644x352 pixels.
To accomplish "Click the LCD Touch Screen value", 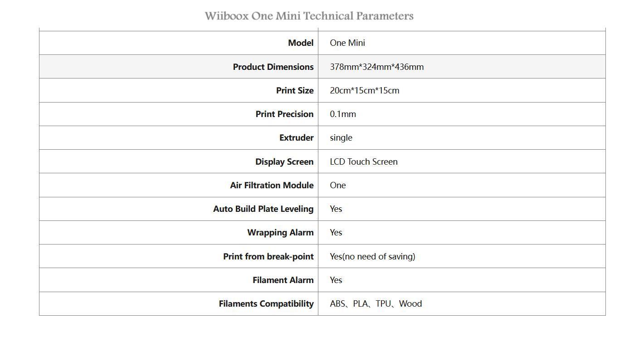I will 364,161.
